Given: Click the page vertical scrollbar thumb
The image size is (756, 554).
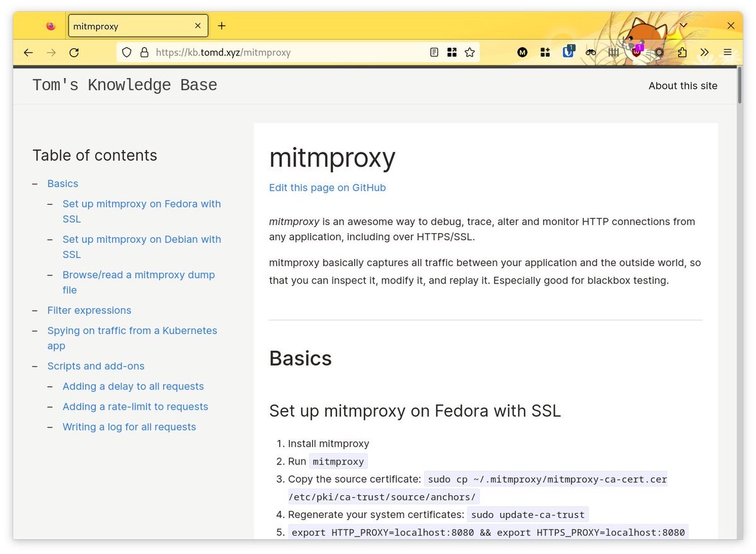Looking at the screenshot, I should tap(739, 86).
